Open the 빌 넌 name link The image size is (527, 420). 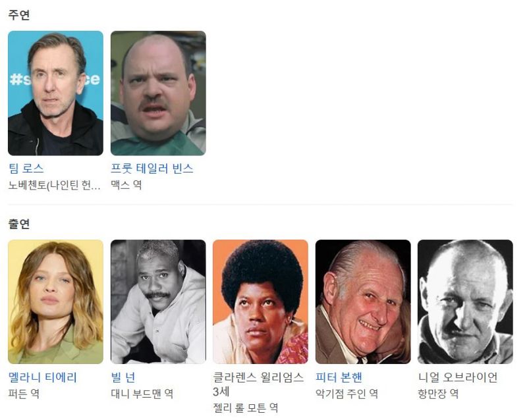tap(123, 377)
